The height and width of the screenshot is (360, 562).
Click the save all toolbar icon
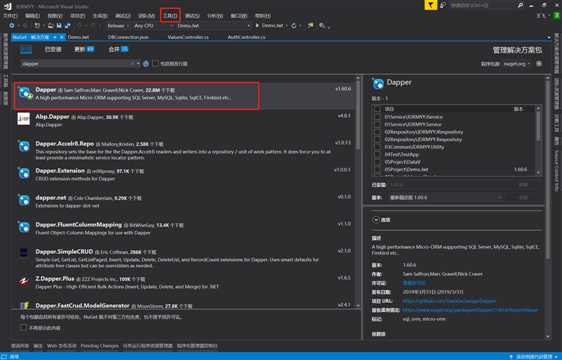(x=67, y=25)
